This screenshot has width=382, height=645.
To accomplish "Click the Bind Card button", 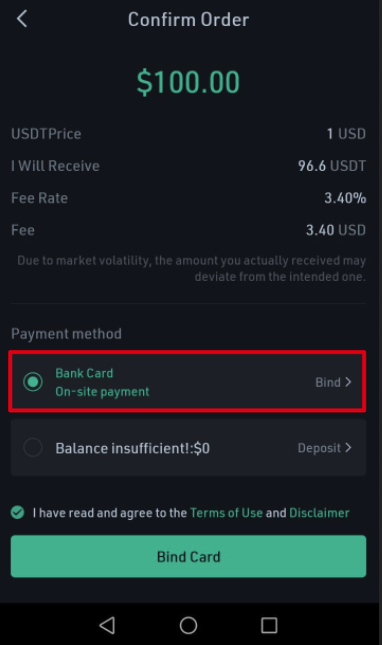I will [188, 556].
